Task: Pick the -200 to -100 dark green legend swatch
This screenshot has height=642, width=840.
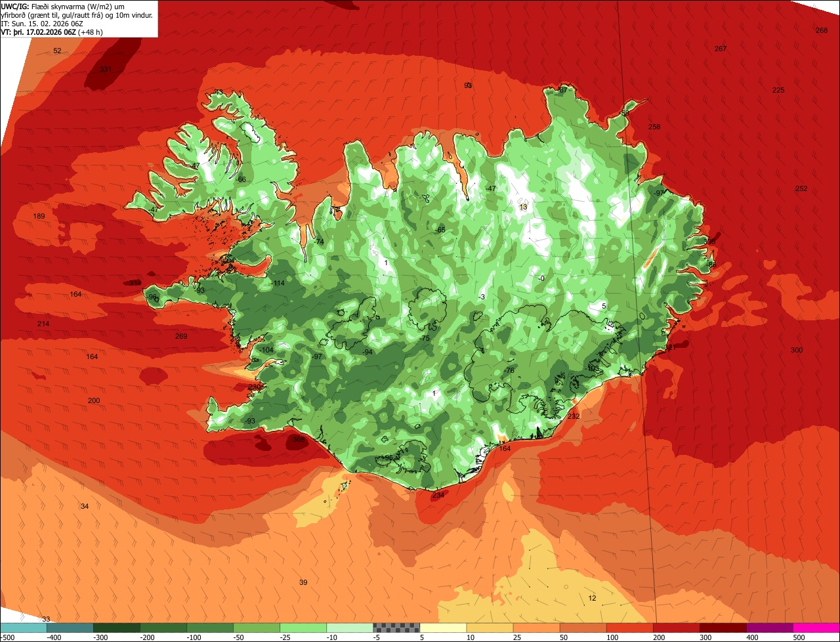Action: coord(163,628)
